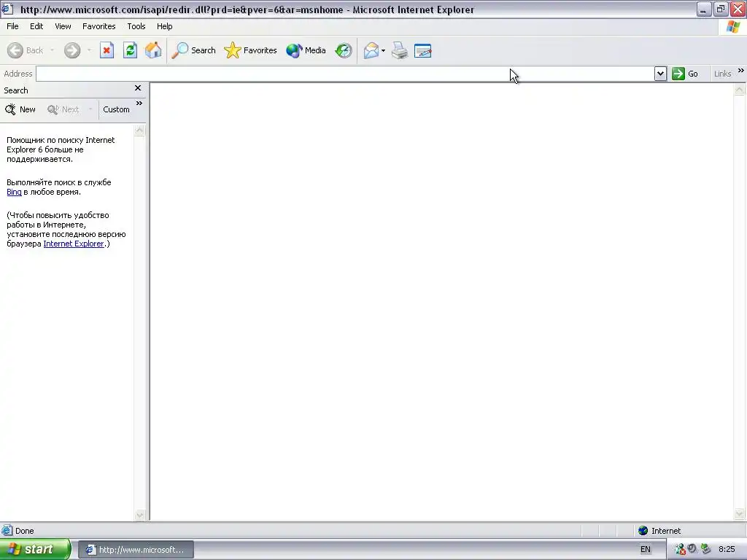This screenshot has height=560, width=747.
Task: Click the Links toolbar label
Action: pyautogui.click(x=722, y=74)
